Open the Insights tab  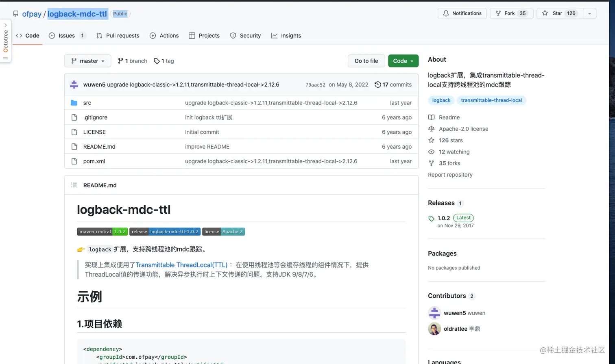[x=286, y=36]
